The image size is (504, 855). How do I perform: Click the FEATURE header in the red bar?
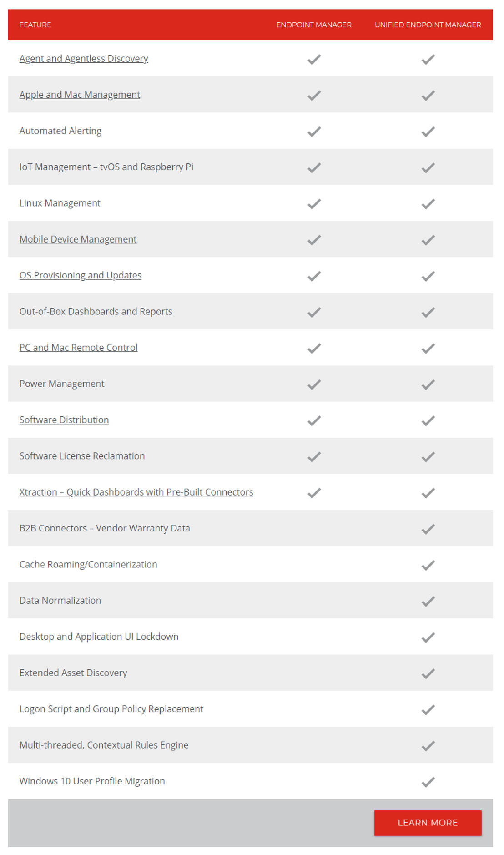(35, 25)
